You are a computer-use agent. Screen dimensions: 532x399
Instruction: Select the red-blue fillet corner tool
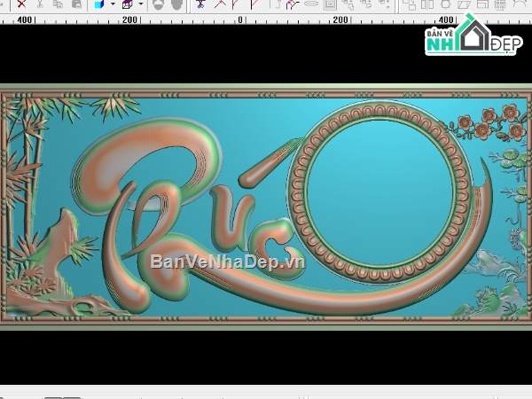pos(292,4)
